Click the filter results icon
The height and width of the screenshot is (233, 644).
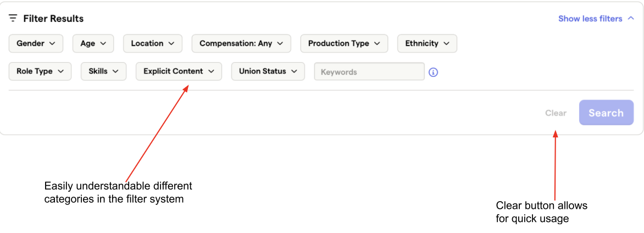click(13, 18)
